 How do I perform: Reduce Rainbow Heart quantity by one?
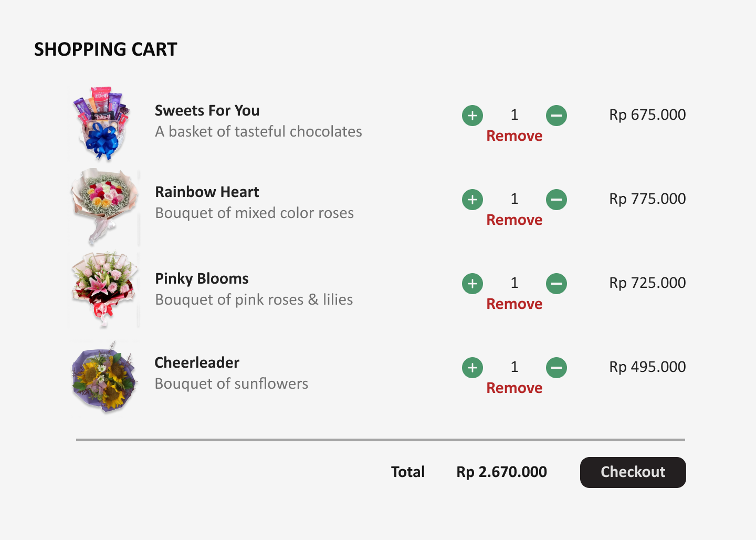click(556, 200)
